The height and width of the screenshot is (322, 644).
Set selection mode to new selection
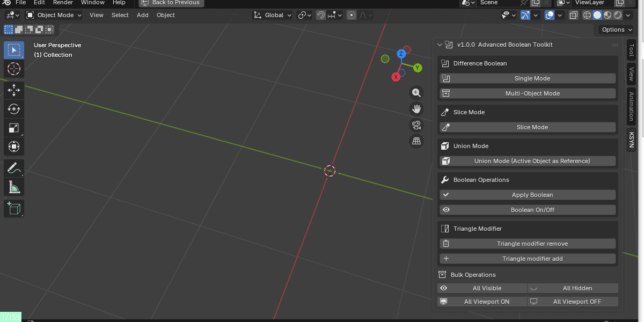pyautogui.click(x=9, y=30)
